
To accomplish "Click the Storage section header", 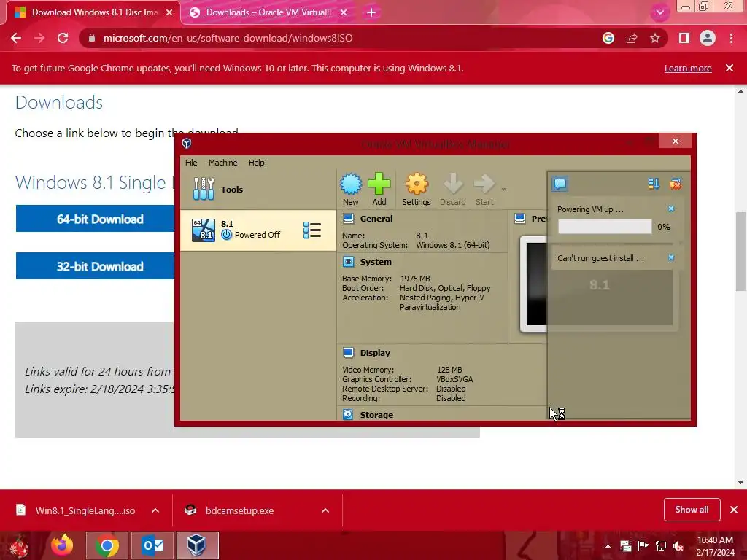I will pyautogui.click(x=376, y=415).
